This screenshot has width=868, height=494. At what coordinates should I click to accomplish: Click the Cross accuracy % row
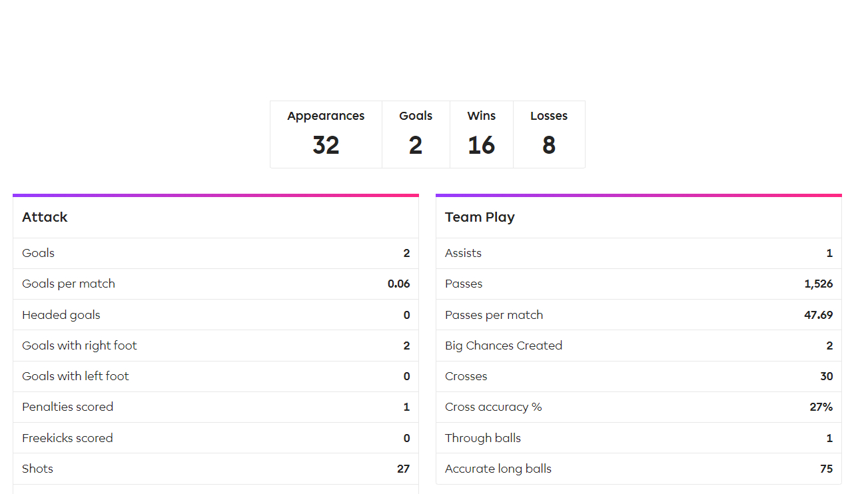click(x=638, y=407)
